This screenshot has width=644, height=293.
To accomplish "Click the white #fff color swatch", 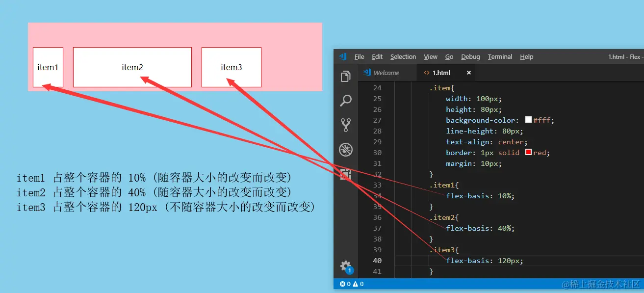I will [x=528, y=120].
